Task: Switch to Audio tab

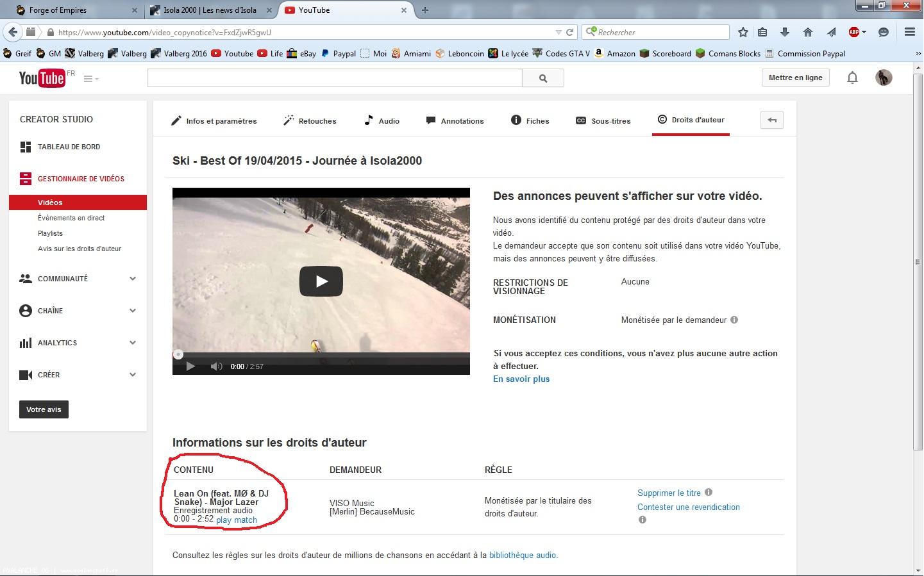Action: 382,120
